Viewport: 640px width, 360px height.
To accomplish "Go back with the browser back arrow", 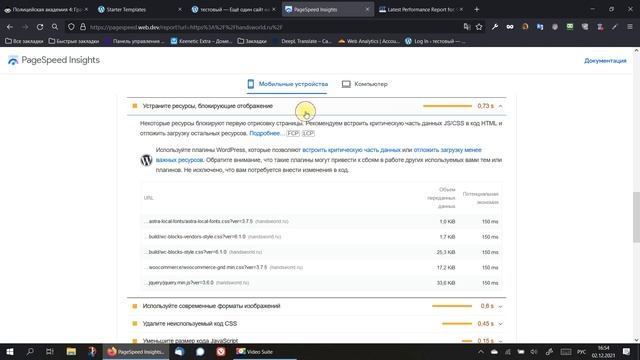I will click(x=10, y=27).
